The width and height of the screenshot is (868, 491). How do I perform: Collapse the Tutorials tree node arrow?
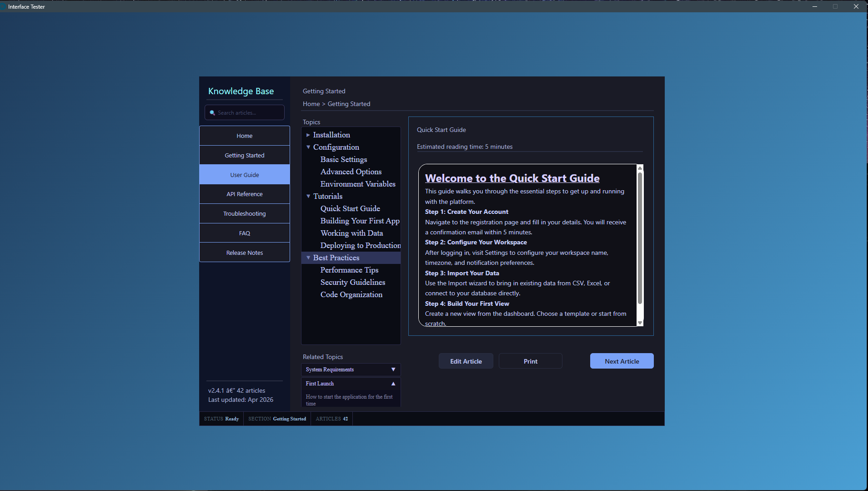(x=308, y=197)
